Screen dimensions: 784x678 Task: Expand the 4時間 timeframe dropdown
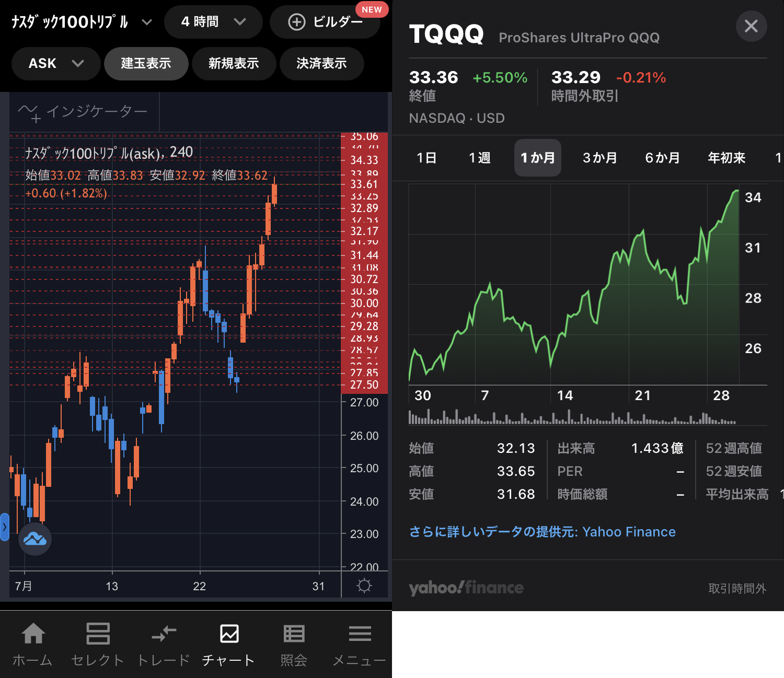(213, 22)
